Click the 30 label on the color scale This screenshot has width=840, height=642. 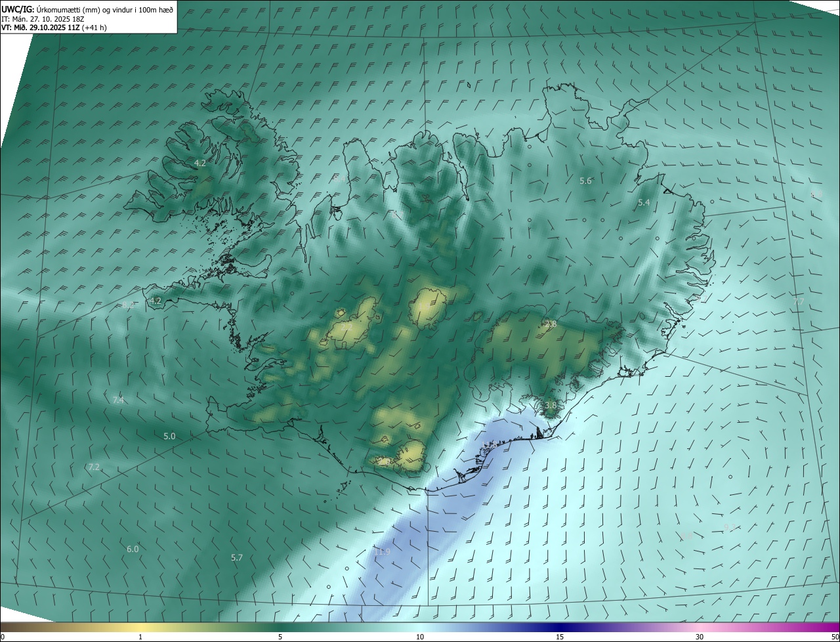pos(700,637)
